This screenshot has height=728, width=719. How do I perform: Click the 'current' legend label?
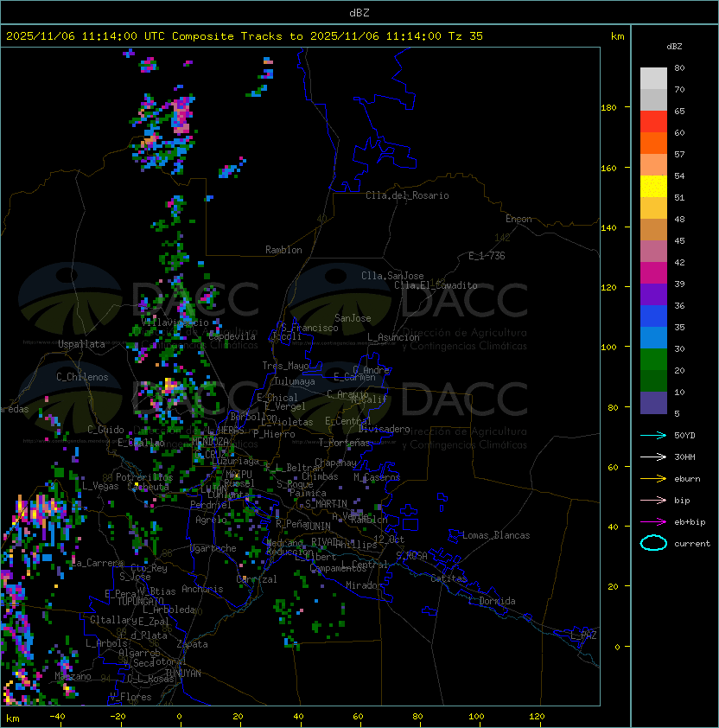pos(692,544)
